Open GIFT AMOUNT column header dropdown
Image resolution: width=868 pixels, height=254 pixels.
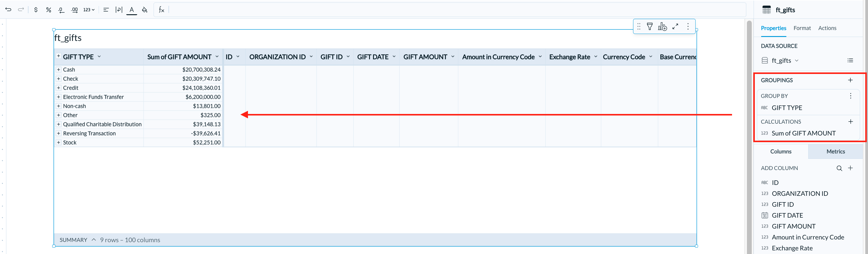click(453, 56)
